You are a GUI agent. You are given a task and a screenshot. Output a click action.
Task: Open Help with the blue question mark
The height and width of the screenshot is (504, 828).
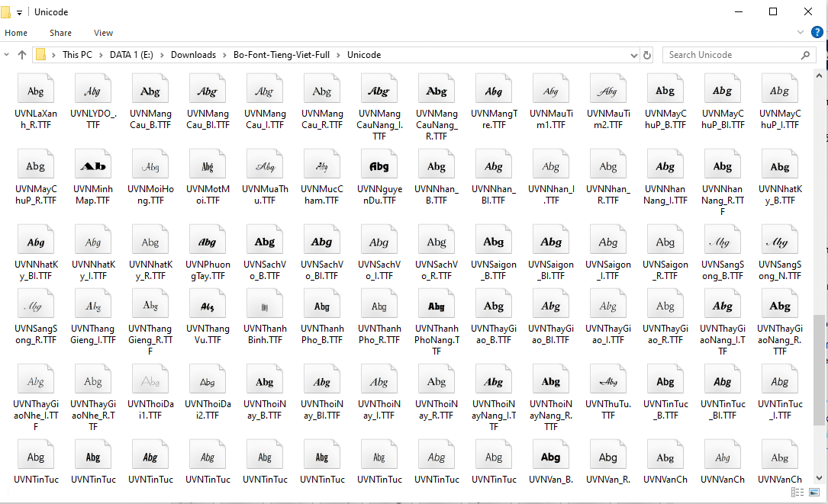[x=817, y=32]
